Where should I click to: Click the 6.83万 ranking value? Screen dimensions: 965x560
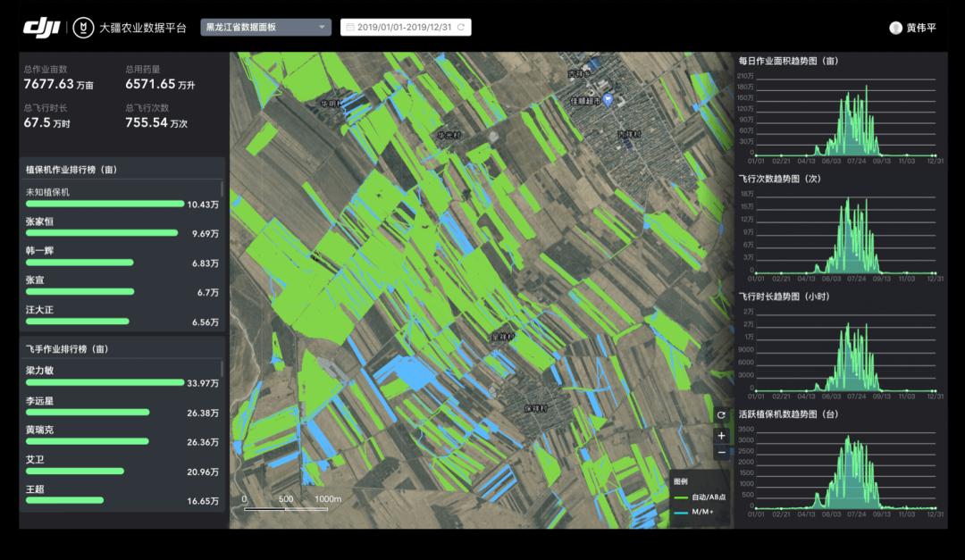(206, 263)
